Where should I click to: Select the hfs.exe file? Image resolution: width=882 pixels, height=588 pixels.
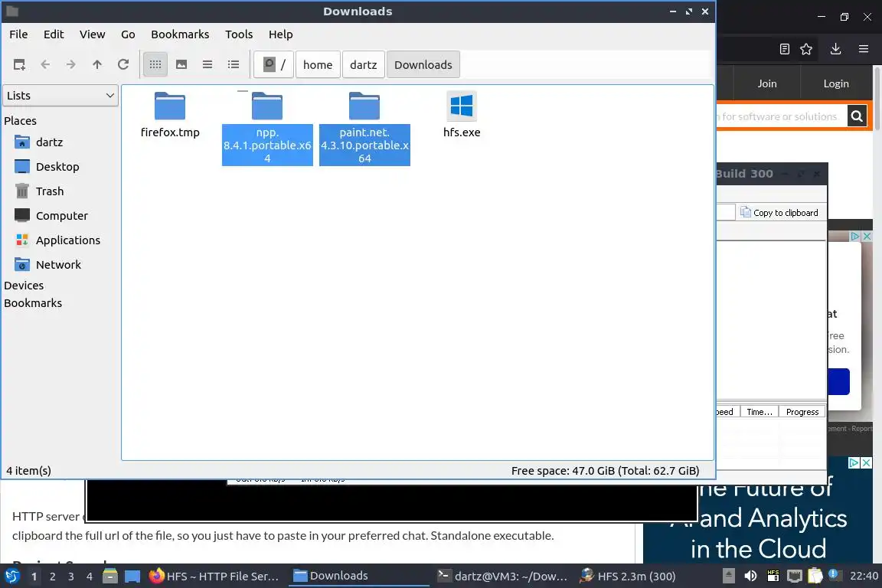(x=462, y=115)
